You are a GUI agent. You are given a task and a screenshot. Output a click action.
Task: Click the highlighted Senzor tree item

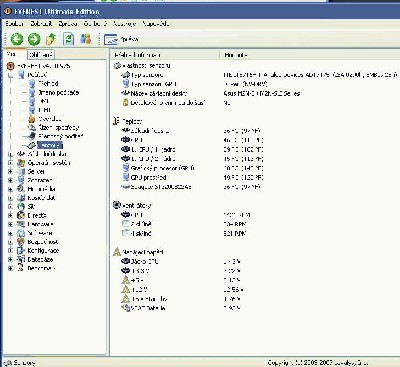[50, 145]
